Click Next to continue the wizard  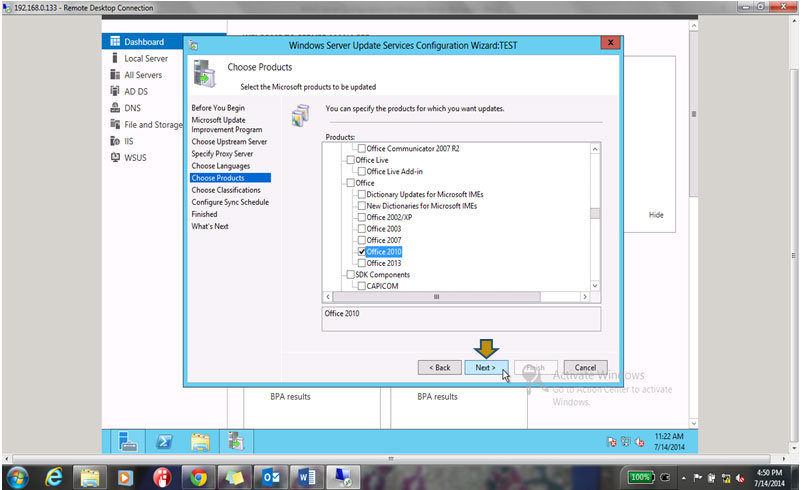pos(486,368)
